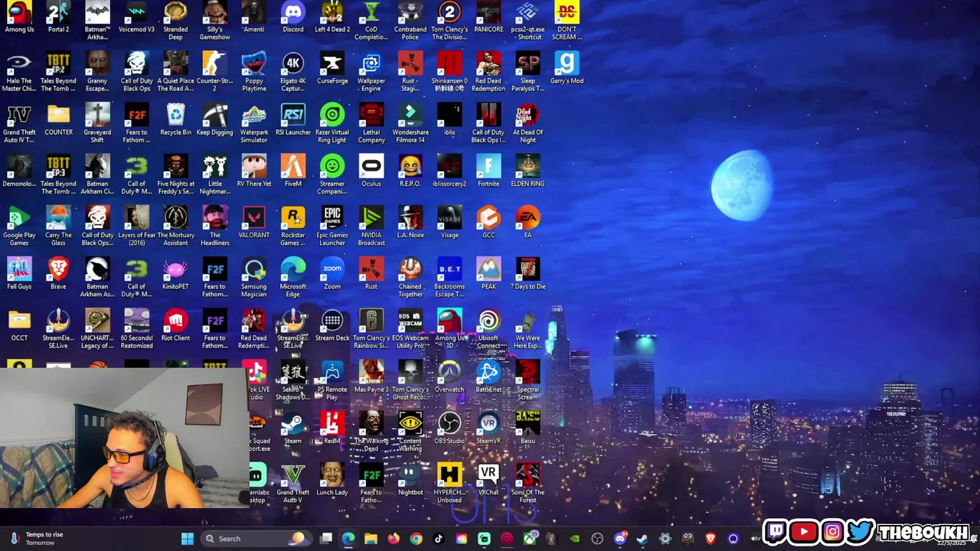Open the Oculus desktop shortcut

pyautogui.click(x=371, y=171)
